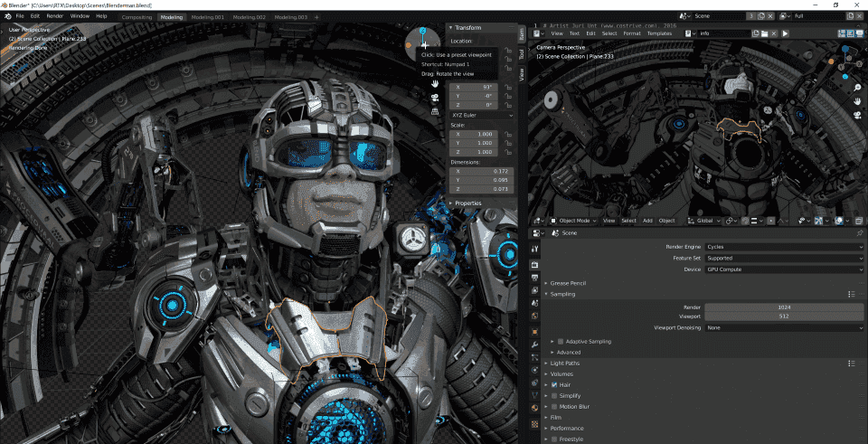Open the Output properties tab

534,278
